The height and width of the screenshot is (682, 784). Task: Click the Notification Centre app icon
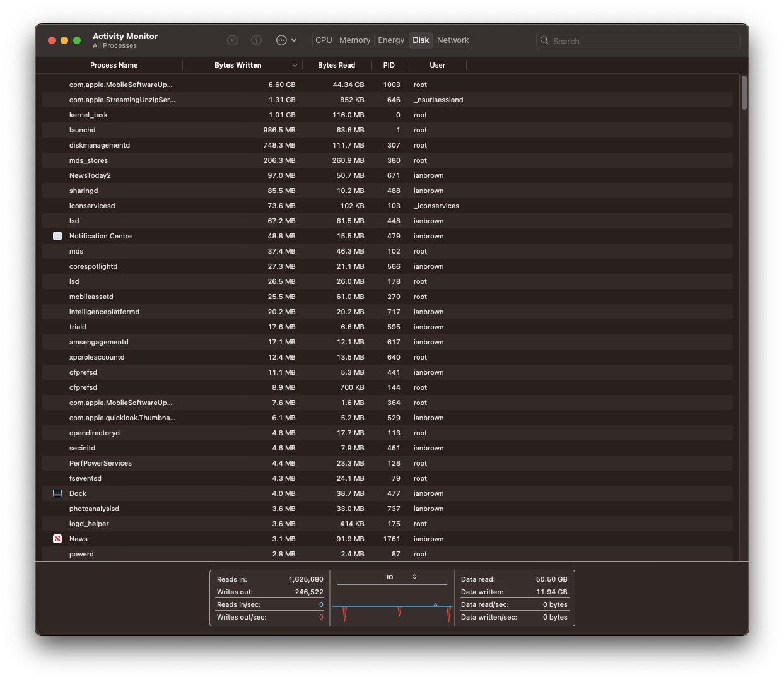(x=57, y=236)
